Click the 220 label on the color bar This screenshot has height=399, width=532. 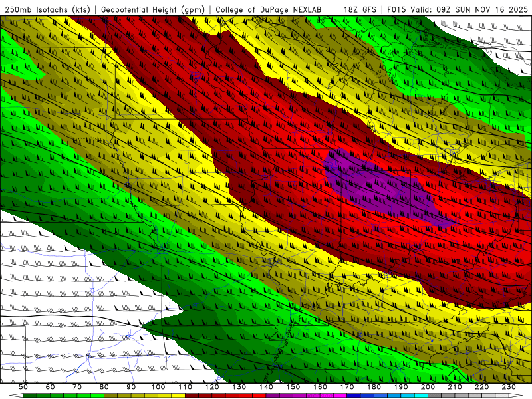(x=481, y=387)
